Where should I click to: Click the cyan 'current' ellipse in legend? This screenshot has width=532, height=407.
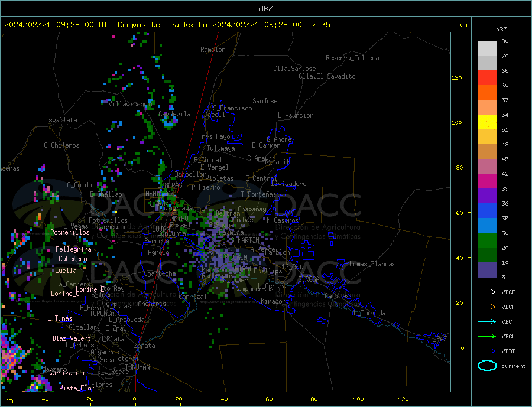[487, 366]
